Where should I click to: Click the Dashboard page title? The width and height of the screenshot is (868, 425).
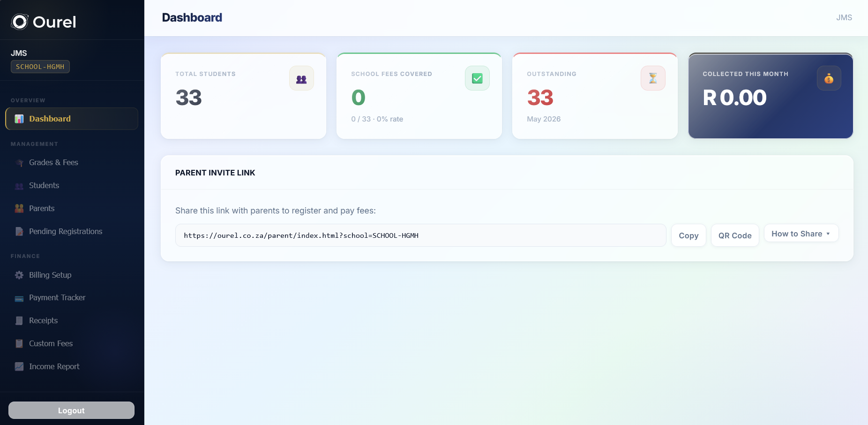192,17
